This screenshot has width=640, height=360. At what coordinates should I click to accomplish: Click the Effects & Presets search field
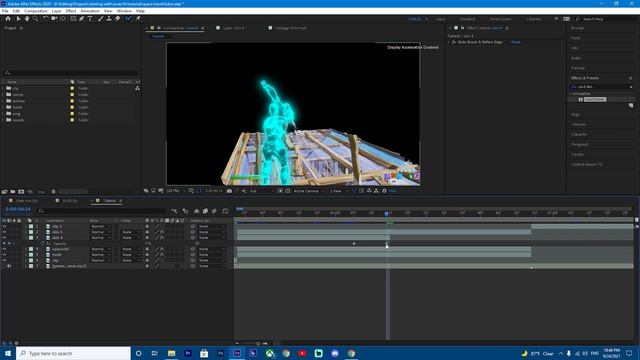[x=602, y=87]
